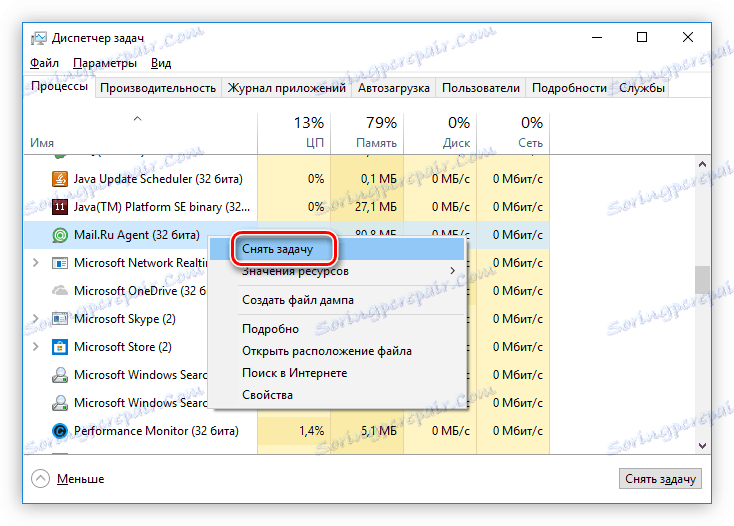Click the 27,1 МБ memory value
The image size is (734, 526).
(x=375, y=207)
